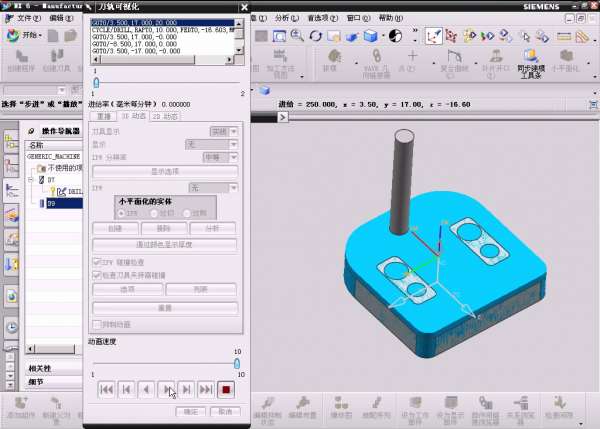Rewind to start of tool path
600x429 pixels.
[106, 390]
